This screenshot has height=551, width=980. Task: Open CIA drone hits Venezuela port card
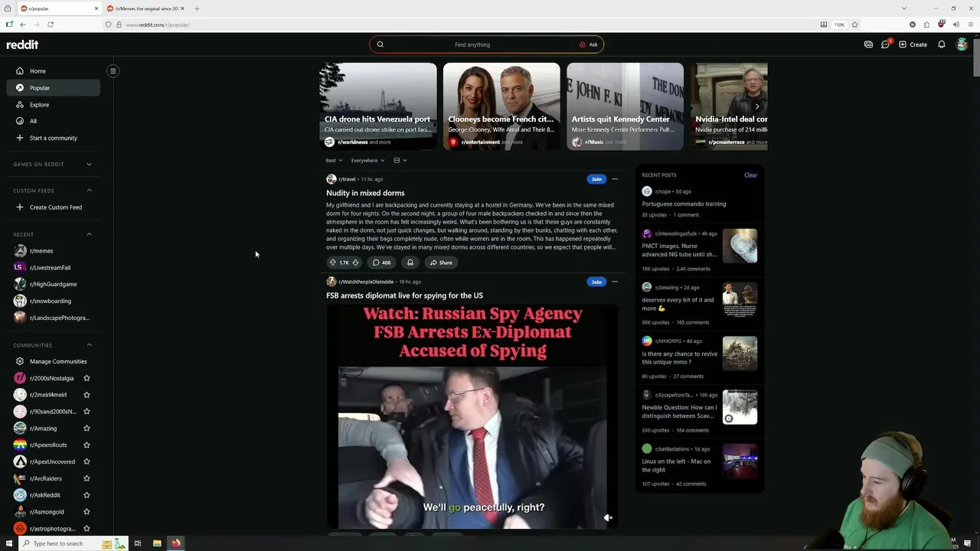(x=378, y=106)
